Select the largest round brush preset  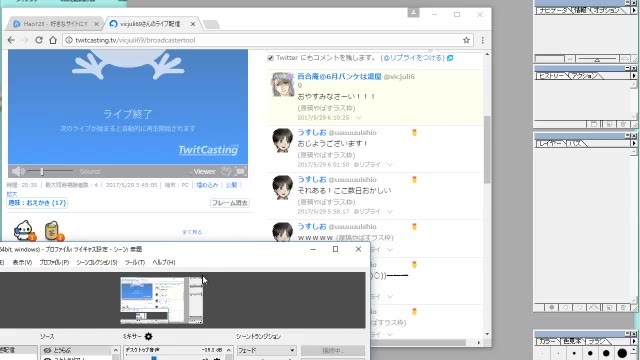622,353
